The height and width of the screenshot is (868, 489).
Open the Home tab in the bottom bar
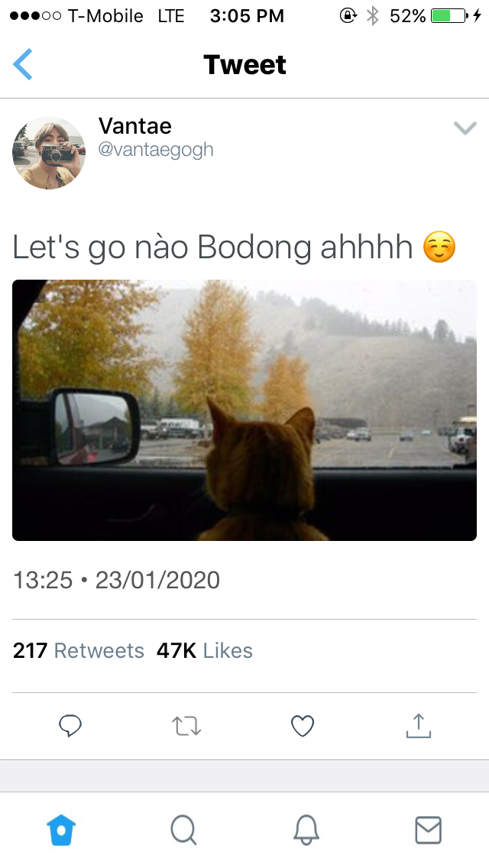pyautogui.click(x=61, y=831)
